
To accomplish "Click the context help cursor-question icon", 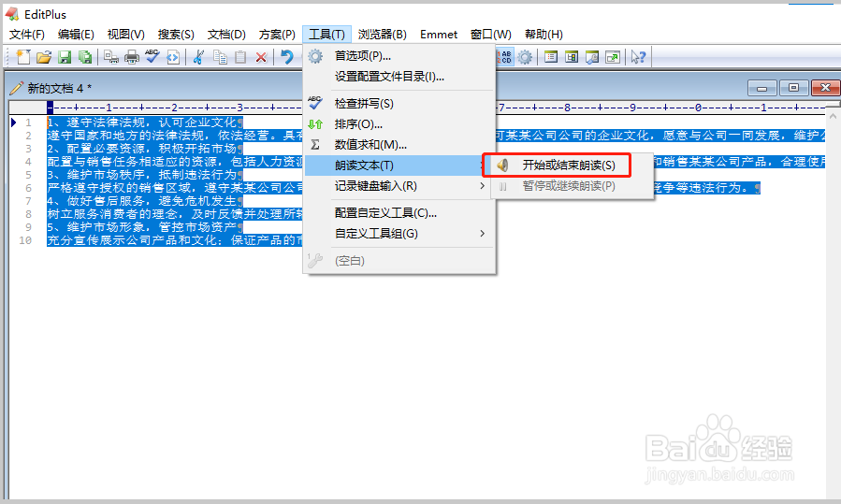I will coord(638,57).
